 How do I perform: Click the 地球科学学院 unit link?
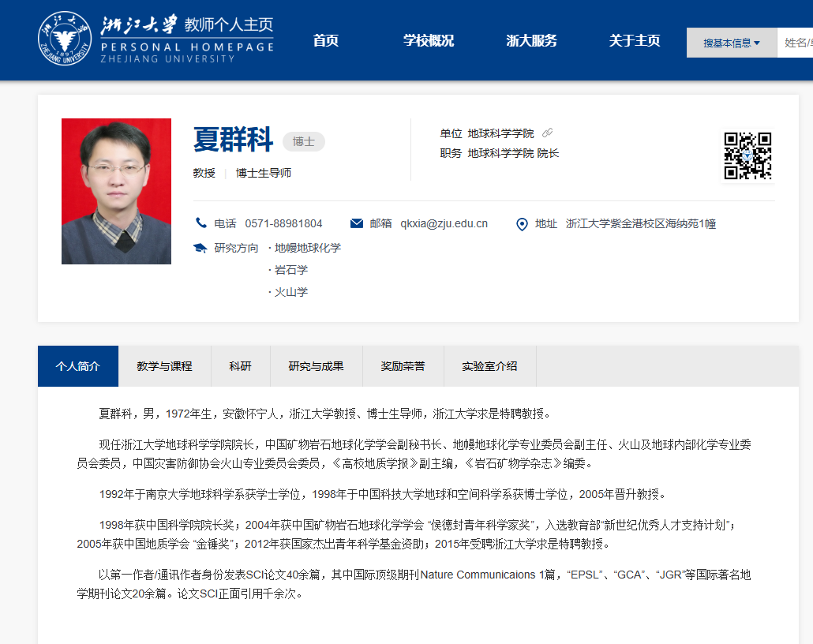pyautogui.click(x=501, y=134)
